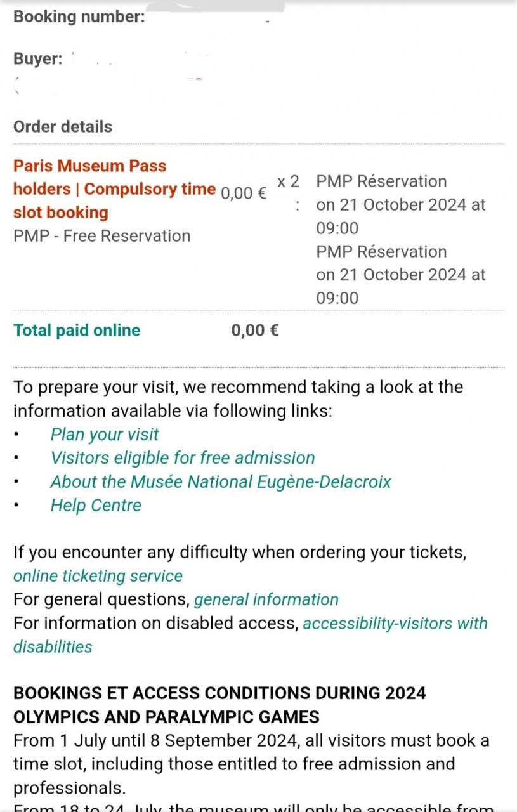517x812 pixels.
Task: Click the 0,00 € total amount
Action: pos(255,330)
